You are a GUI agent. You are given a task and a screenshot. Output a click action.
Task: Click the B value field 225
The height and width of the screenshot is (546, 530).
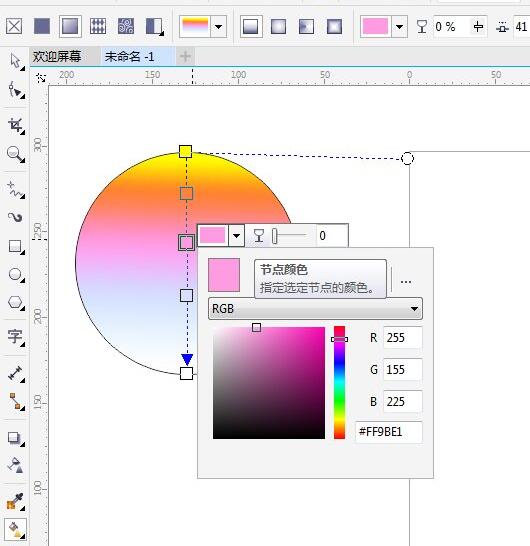pyautogui.click(x=403, y=401)
